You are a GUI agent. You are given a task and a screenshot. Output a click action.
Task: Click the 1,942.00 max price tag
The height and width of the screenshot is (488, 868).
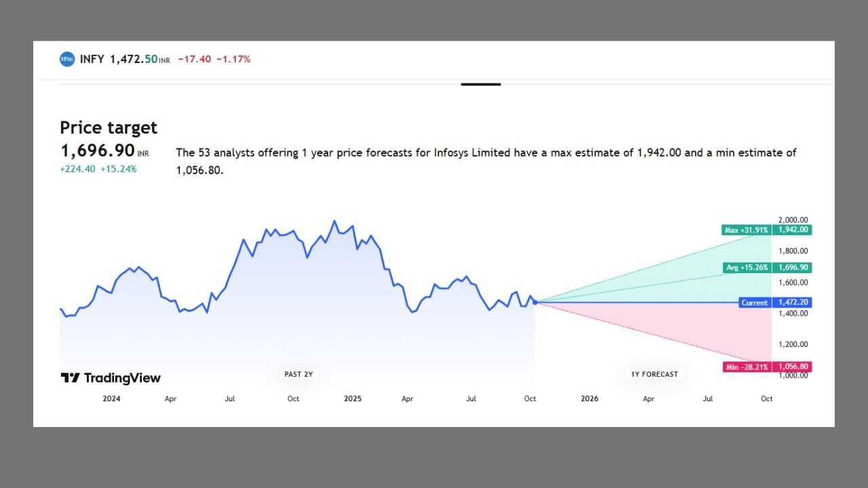(x=793, y=230)
